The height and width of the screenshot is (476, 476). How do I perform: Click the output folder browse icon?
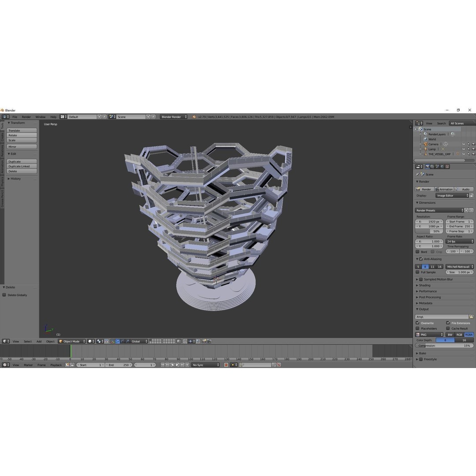(x=471, y=316)
